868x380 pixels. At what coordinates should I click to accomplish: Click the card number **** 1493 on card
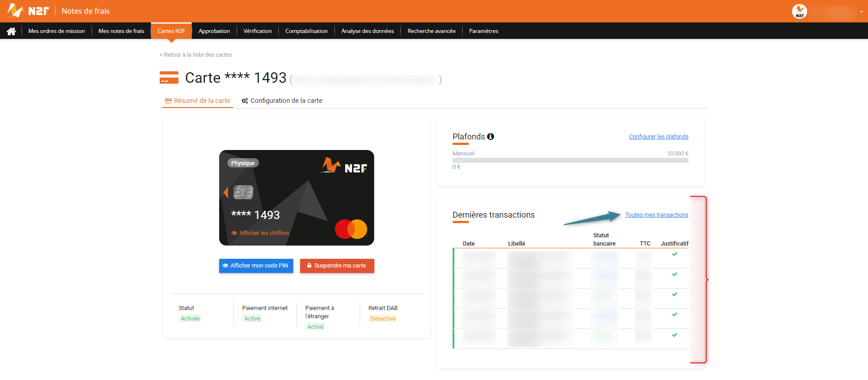tap(255, 215)
